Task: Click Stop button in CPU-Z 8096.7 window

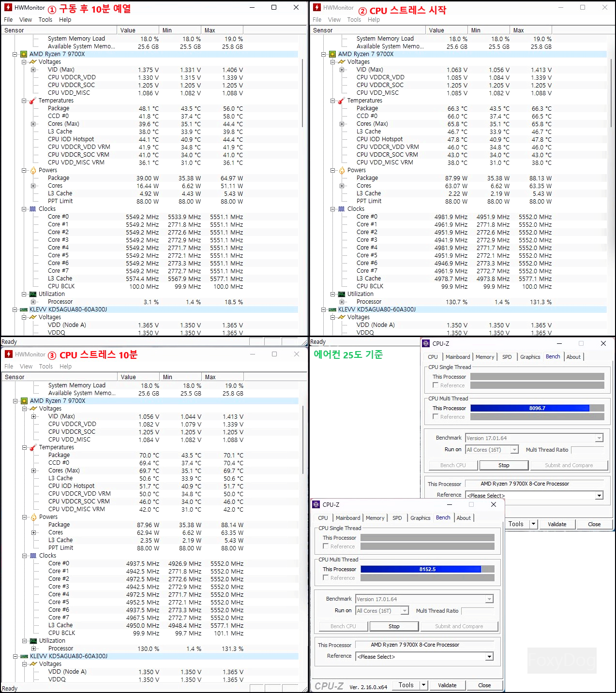Action: (504, 465)
